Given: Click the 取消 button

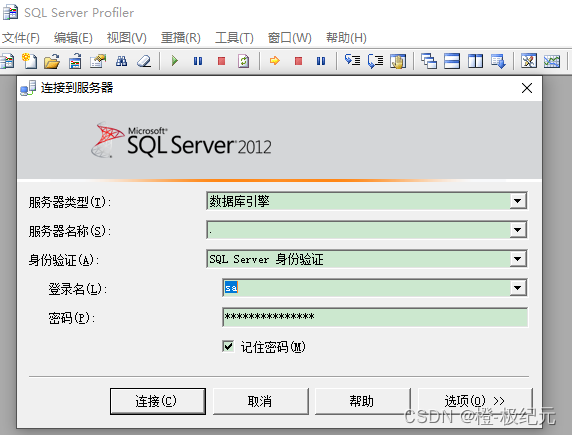Looking at the screenshot, I should (260, 401).
